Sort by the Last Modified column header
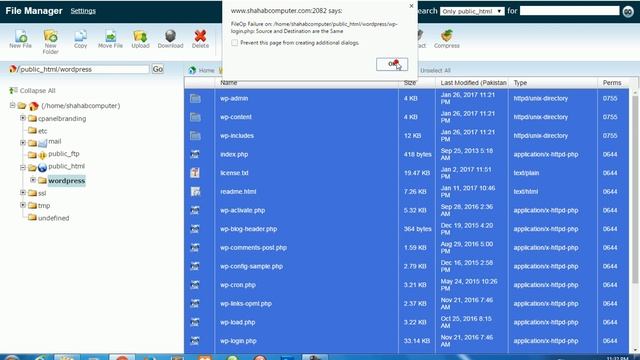This screenshot has height=360, width=640. pos(473,82)
